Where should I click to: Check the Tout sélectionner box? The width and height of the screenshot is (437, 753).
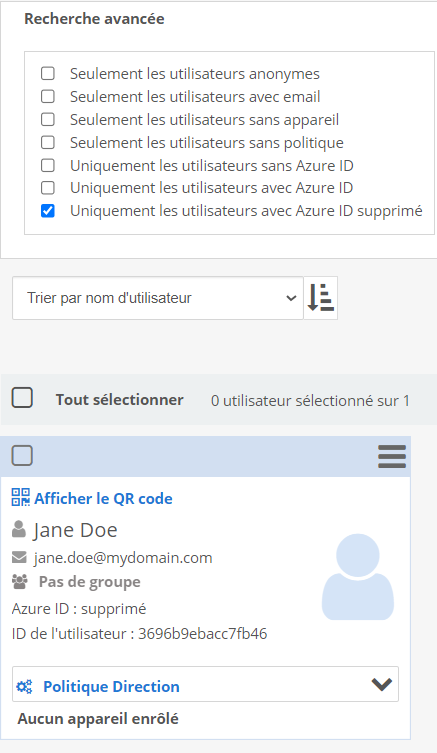[22, 398]
